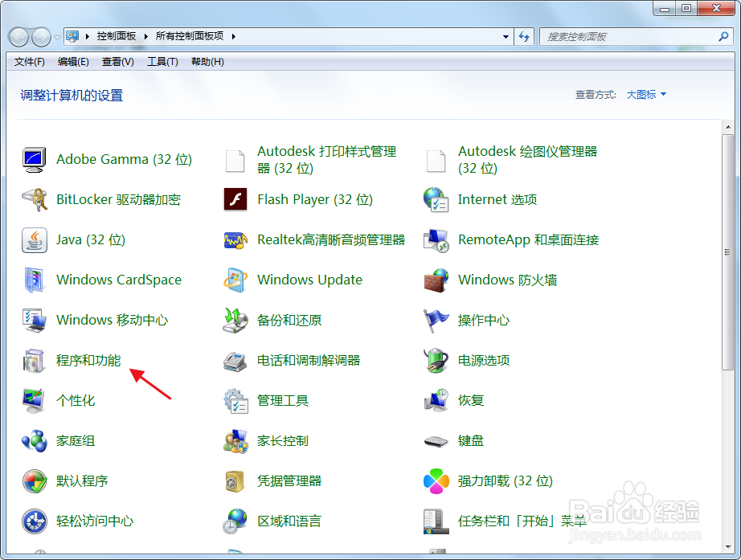This screenshot has height=560, width=741.
Task: Open the 任务栏和「开始」菜单 icon
Action: (436, 521)
